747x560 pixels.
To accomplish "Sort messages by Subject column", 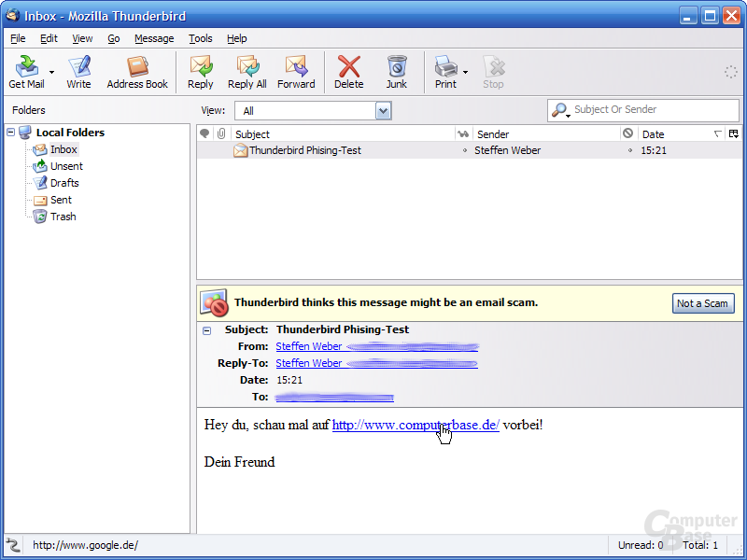I will click(x=342, y=134).
